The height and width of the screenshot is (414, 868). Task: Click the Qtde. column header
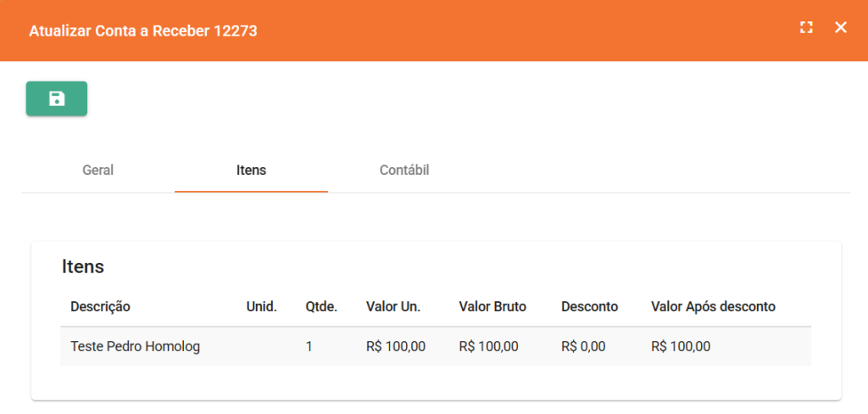tap(321, 306)
